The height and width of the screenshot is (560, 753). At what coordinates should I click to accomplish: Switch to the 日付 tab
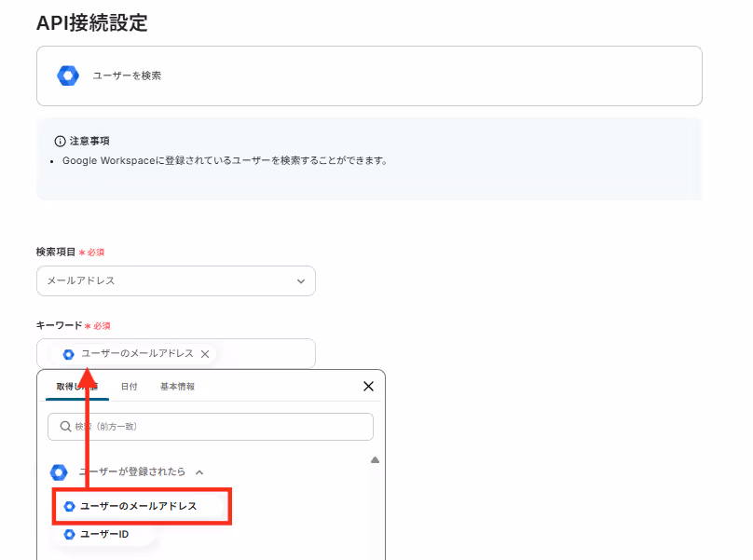click(x=130, y=387)
